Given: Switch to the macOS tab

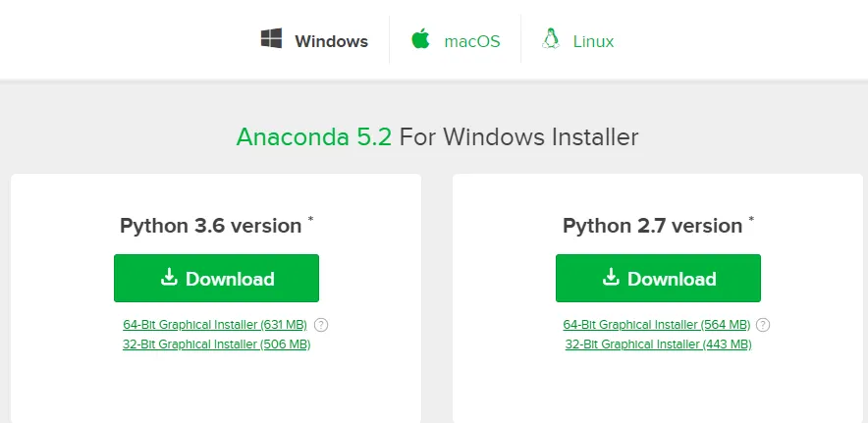Looking at the screenshot, I should [x=472, y=41].
